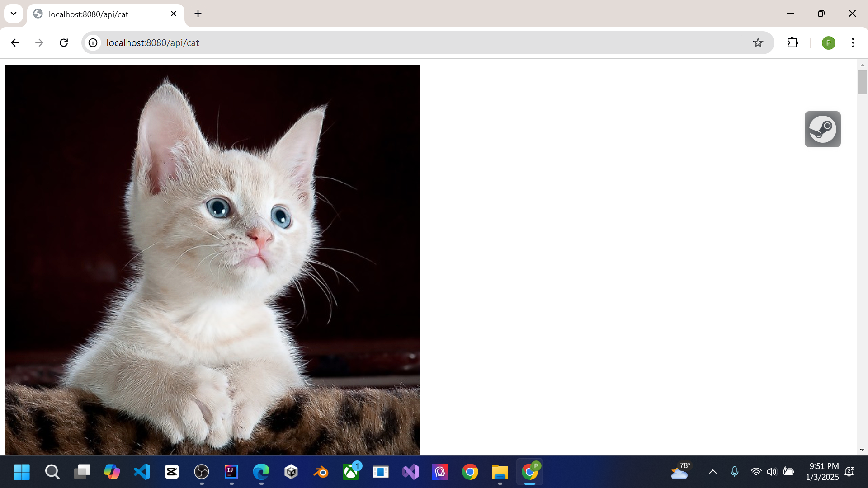Click the Steam floating icon

click(822, 129)
